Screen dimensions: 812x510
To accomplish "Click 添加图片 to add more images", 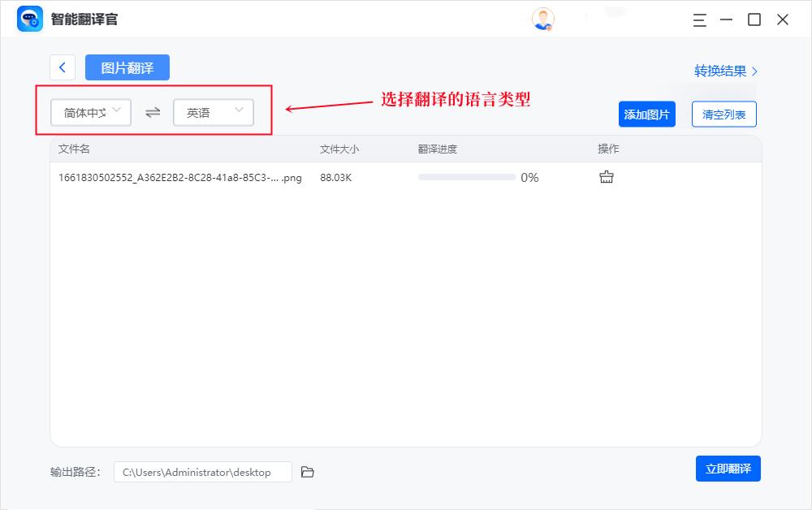I will 647,114.
